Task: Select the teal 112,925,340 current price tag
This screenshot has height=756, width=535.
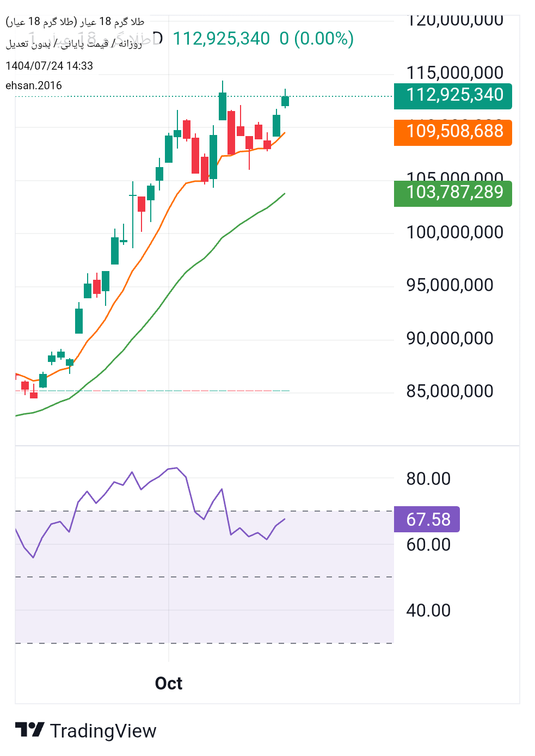Action: (453, 95)
